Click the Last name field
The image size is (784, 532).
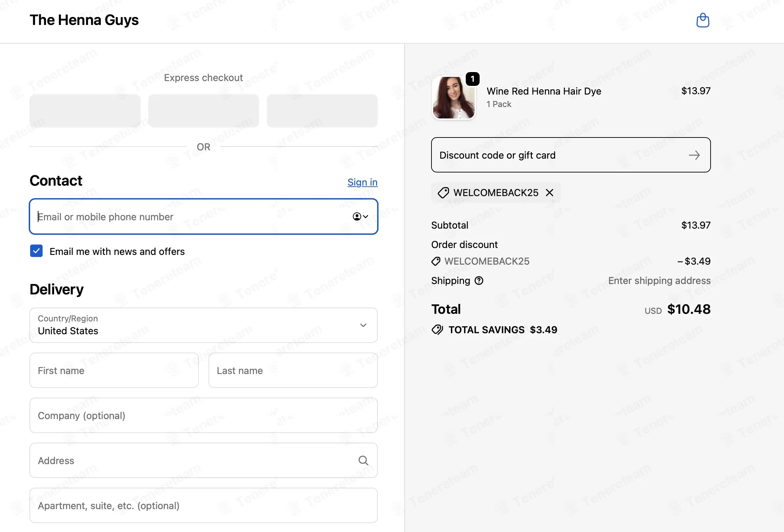293,370
